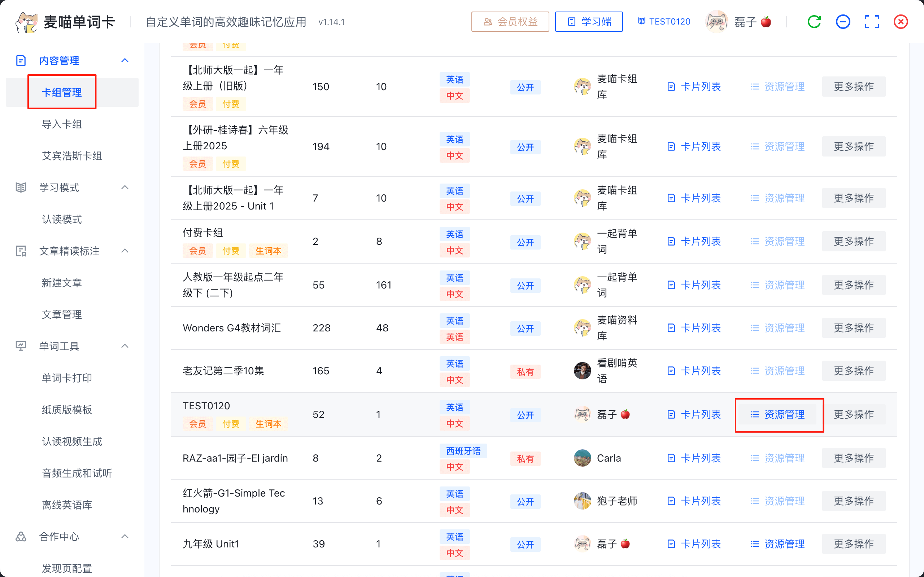This screenshot has width=924, height=577.
Task: Click the 文章精读标注 section icon
Action: pyautogui.click(x=21, y=251)
